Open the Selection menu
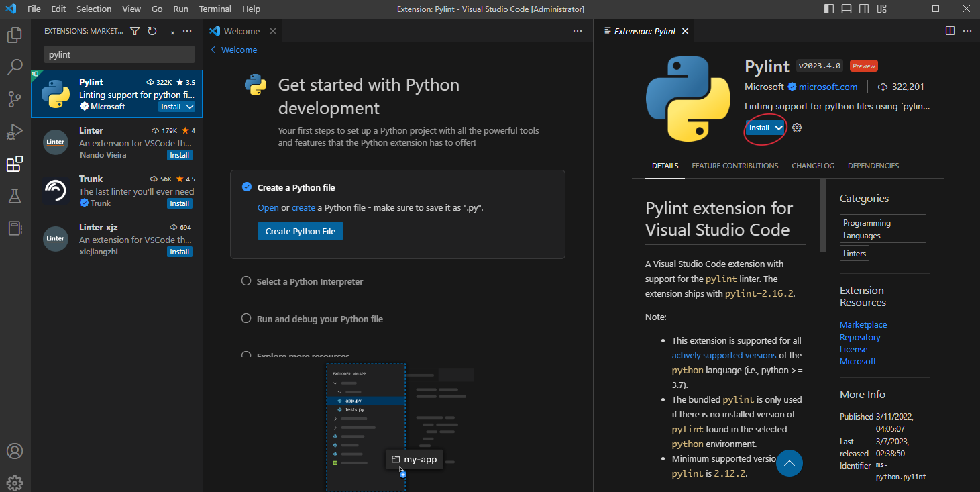980x492 pixels. coord(94,9)
